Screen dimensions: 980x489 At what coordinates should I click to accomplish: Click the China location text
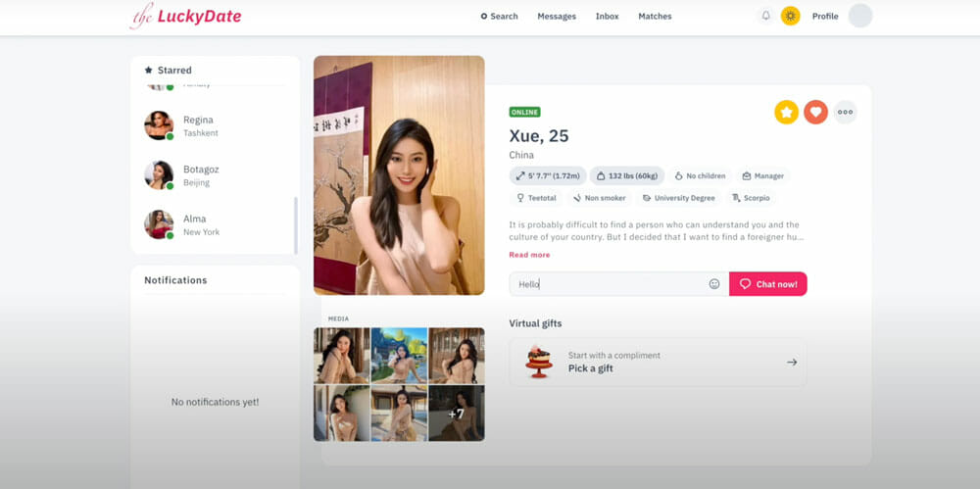(521, 155)
